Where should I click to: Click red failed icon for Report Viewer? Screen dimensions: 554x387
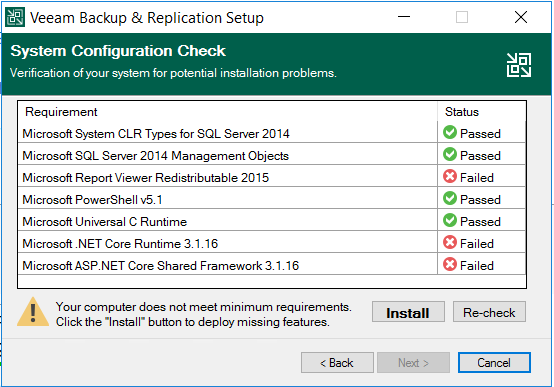tap(450, 176)
